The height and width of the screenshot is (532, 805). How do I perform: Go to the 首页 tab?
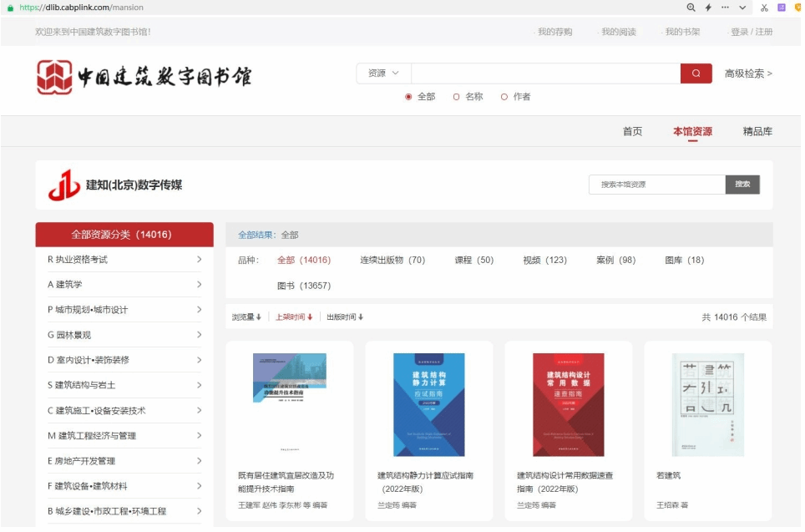pyautogui.click(x=632, y=132)
